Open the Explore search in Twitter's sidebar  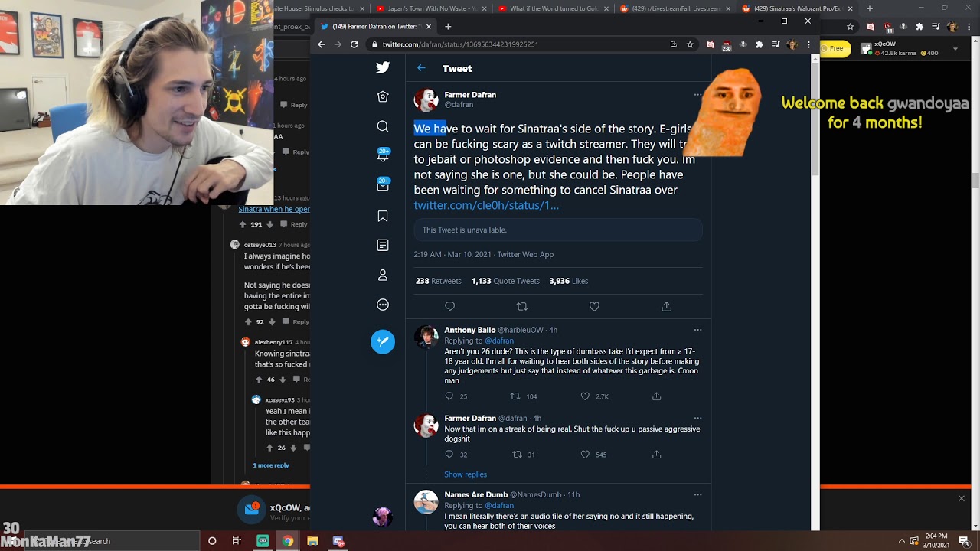coord(383,126)
